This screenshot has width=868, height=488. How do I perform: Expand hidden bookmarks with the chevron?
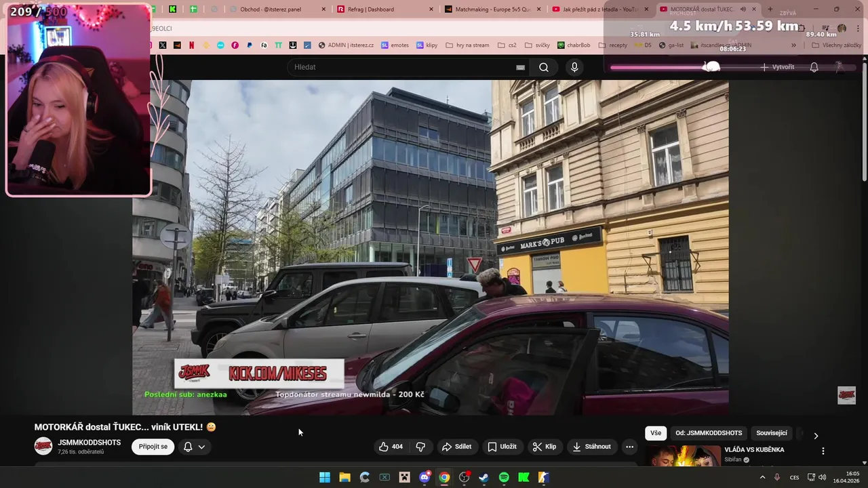tap(794, 45)
